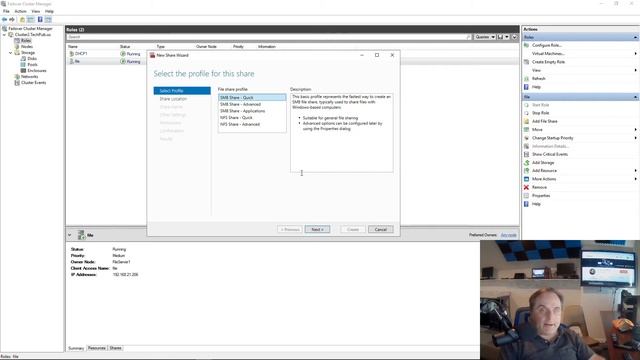Click the DHCP1 role icon in list
Viewport: 640px width, 360px height.
click(71, 53)
